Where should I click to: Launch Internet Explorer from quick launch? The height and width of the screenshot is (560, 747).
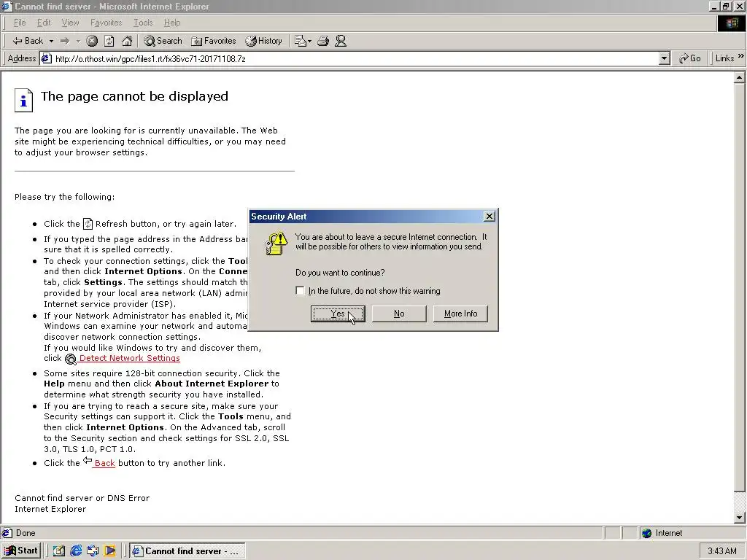pos(76,551)
